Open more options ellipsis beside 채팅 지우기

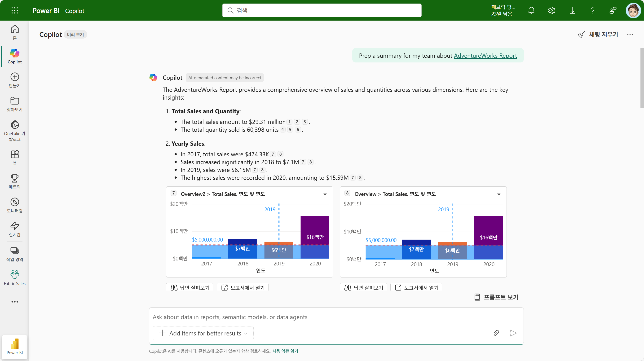pyautogui.click(x=630, y=35)
